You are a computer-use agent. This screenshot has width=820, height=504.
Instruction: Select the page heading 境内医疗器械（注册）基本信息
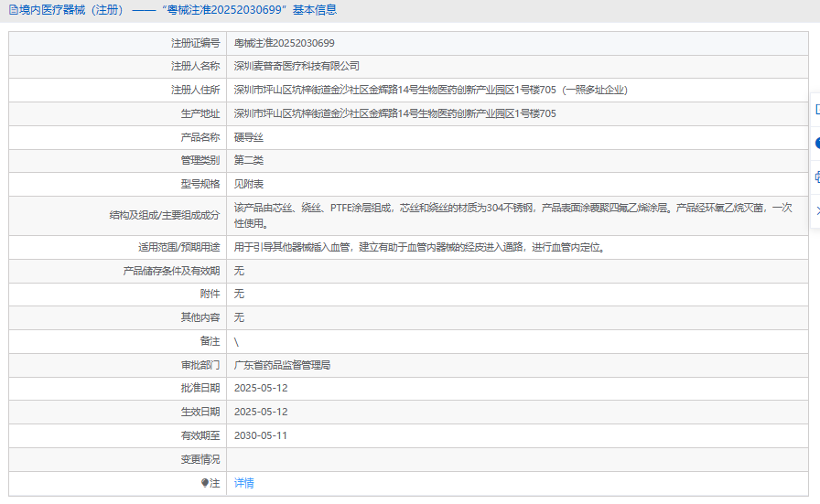click(178, 10)
